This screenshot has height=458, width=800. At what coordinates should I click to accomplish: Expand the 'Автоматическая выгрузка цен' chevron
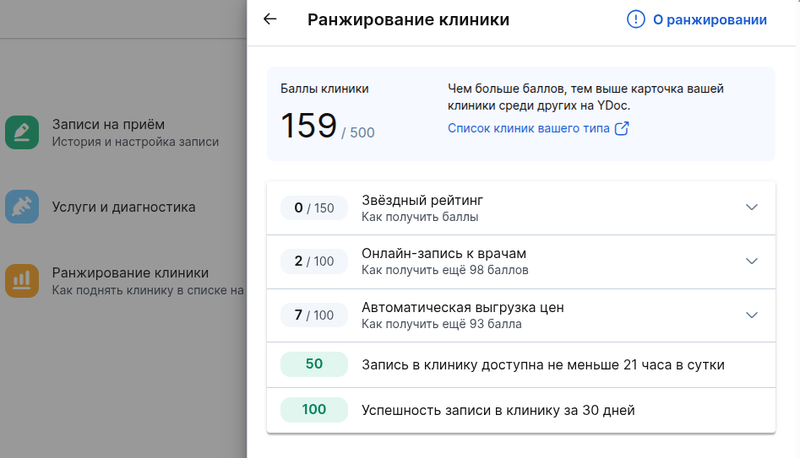[x=752, y=315]
